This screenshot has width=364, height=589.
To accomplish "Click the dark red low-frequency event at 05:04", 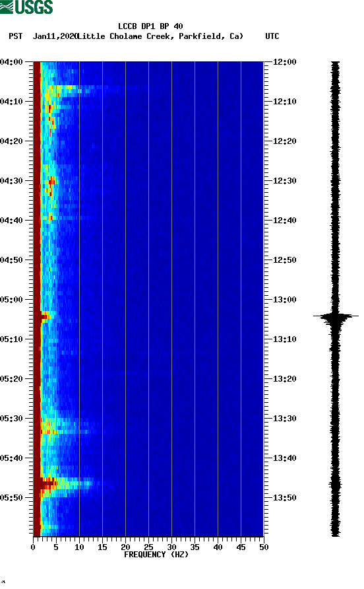I will 42,317.
